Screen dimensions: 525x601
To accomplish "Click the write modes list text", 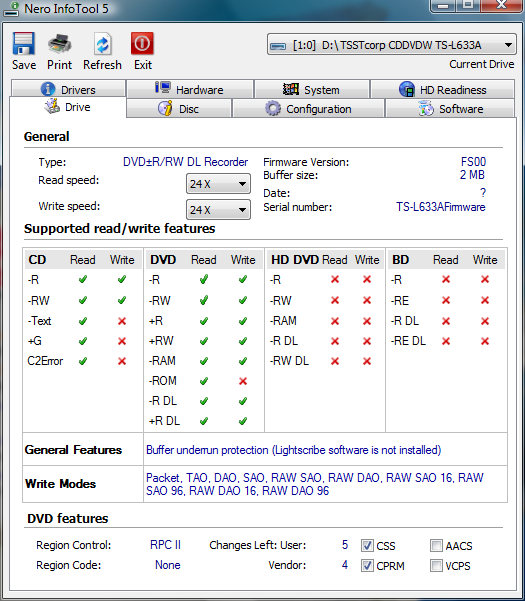I will (x=315, y=484).
